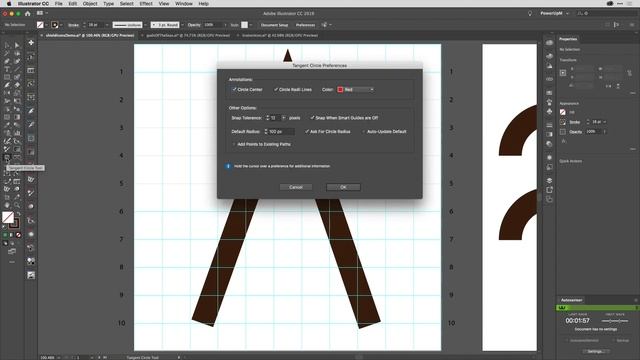Select the Tangent Circle tool in toolbar
Viewport: 640px width, 360px height.
[7, 158]
